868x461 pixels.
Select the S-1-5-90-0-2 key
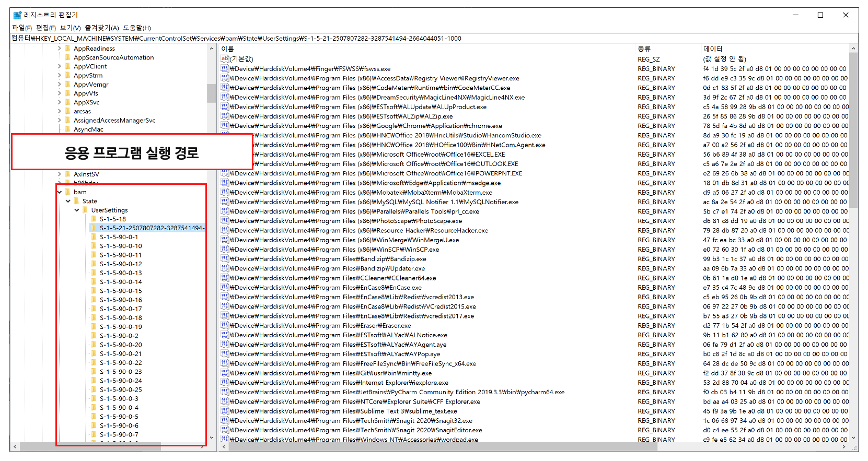119,336
